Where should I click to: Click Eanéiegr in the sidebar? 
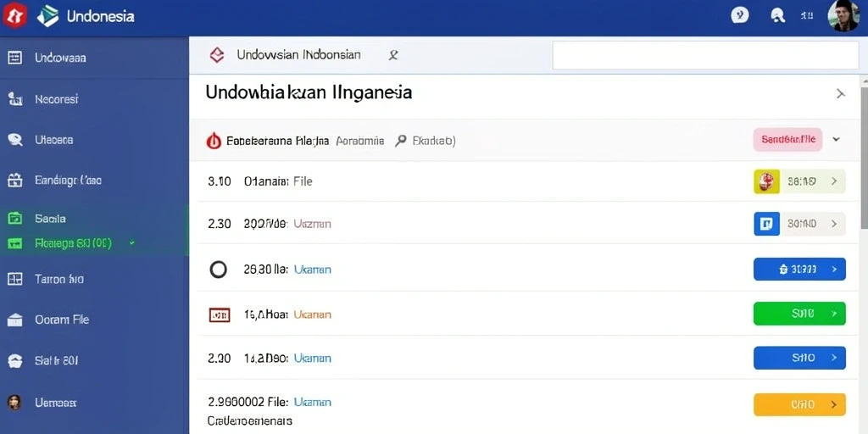[68, 180]
